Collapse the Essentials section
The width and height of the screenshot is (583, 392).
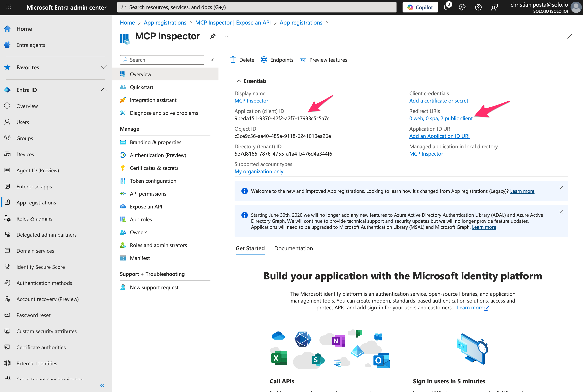(239, 81)
